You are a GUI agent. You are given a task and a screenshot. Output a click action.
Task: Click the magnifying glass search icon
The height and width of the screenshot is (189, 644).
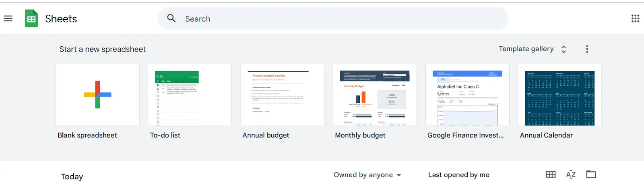point(171,18)
